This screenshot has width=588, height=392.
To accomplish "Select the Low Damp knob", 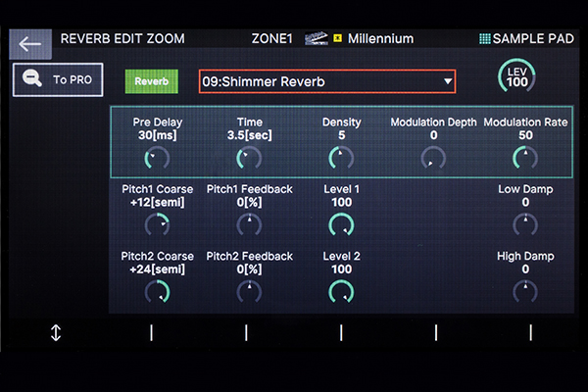I will [x=525, y=225].
